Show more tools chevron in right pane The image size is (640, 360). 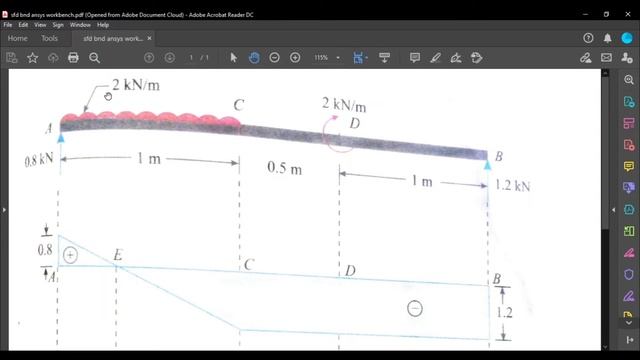tap(629, 323)
